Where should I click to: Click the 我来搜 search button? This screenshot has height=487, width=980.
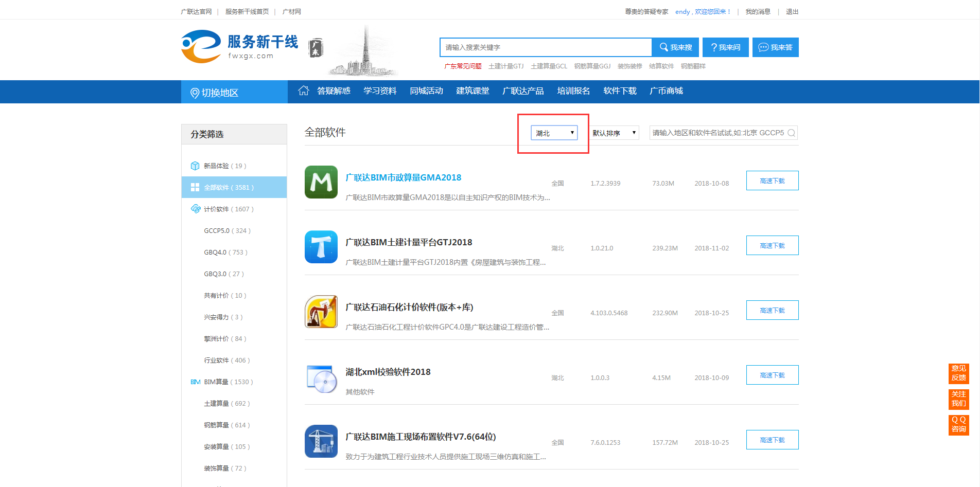coord(675,47)
